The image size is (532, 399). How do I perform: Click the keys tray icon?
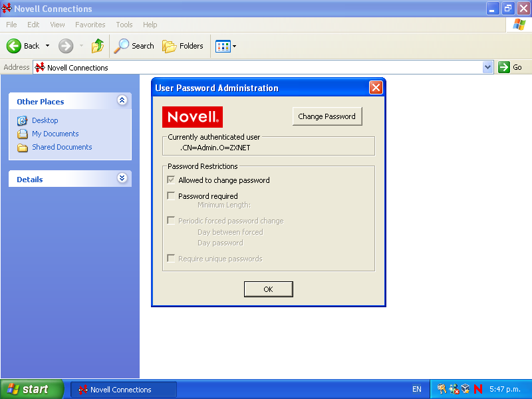click(x=442, y=389)
